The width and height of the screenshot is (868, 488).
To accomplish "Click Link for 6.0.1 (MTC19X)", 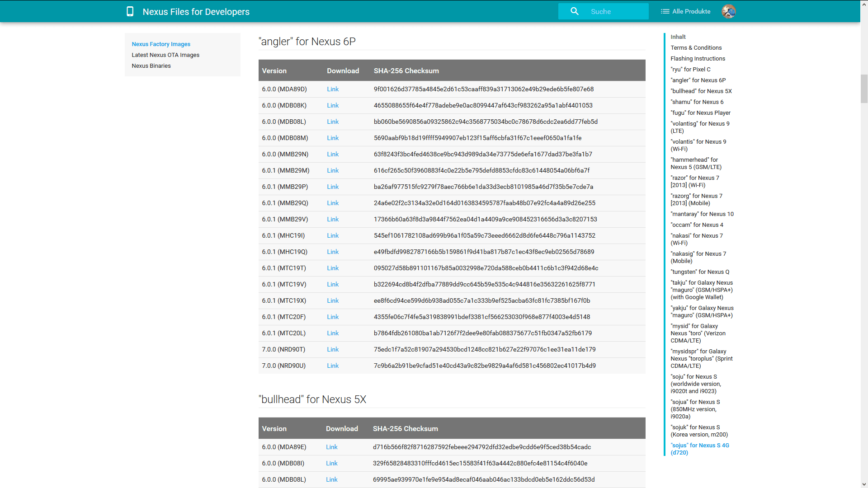I will [333, 301].
